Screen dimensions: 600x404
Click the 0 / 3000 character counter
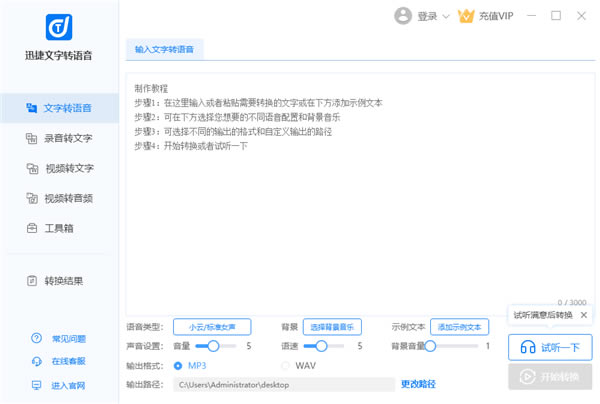572,302
